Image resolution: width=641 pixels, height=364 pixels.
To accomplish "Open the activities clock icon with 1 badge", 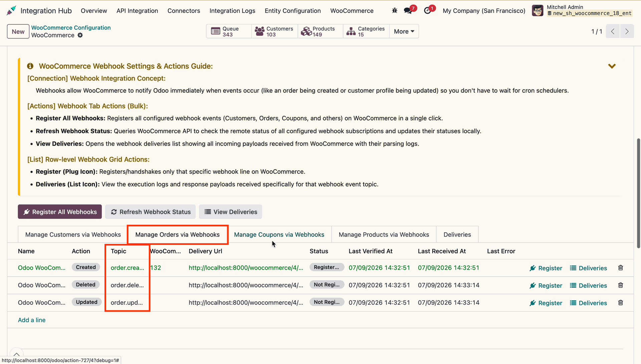I will point(427,11).
